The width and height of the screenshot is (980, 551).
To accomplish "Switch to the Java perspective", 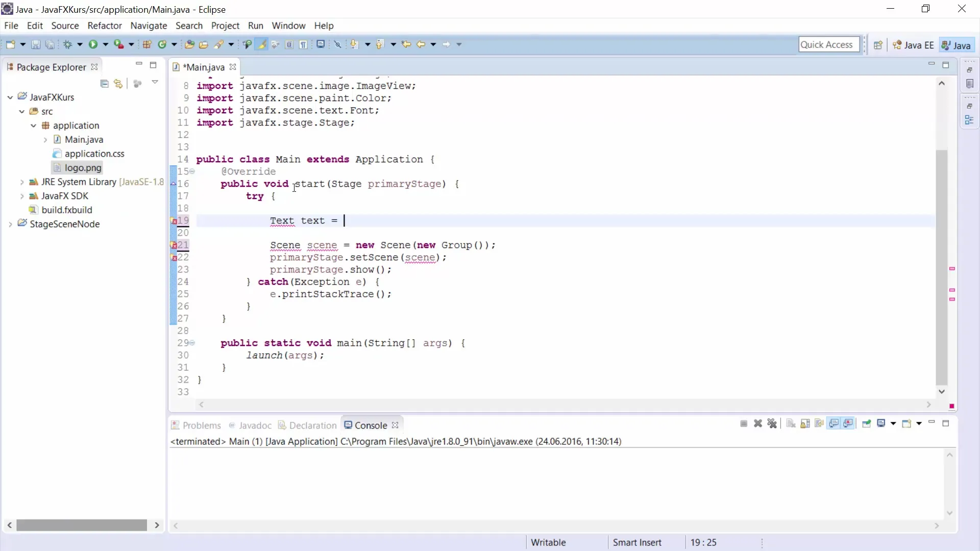I will (956, 45).
